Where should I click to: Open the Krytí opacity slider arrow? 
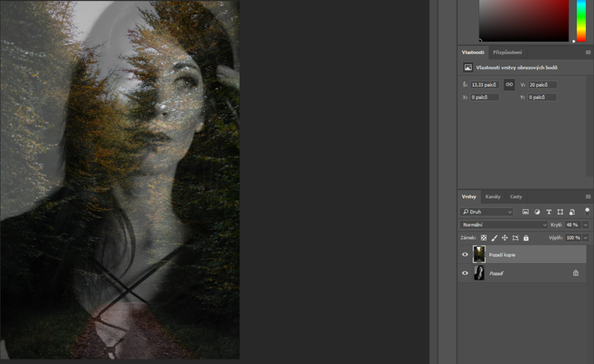(586, 225)
